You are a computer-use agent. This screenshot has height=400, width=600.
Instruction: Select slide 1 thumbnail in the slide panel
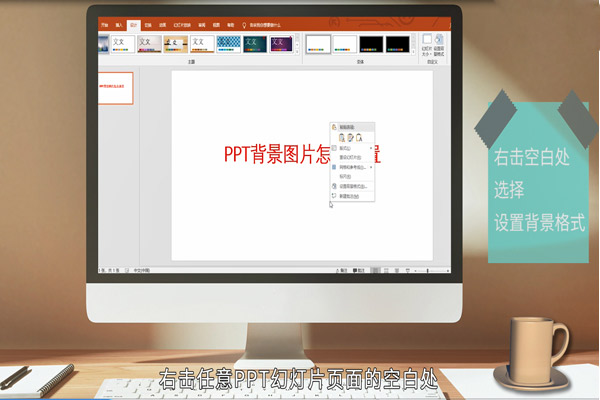point(116,88)
